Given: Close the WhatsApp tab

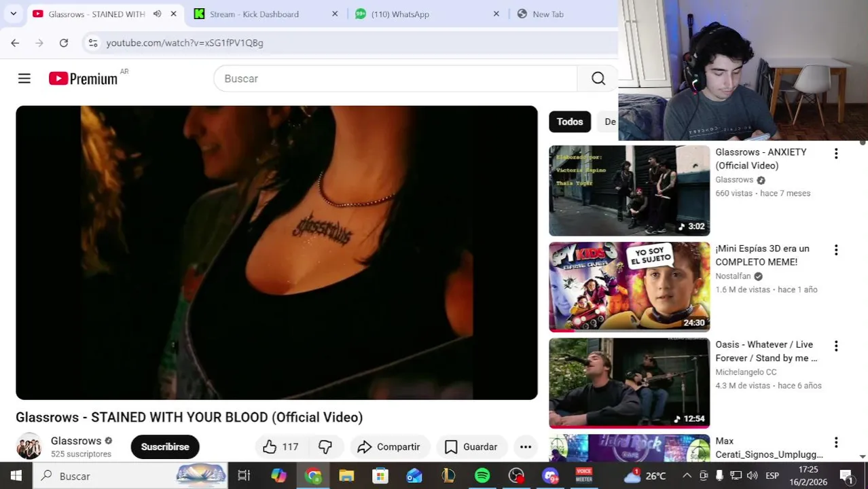Looking at the screenshot, I should coord(496,14).
